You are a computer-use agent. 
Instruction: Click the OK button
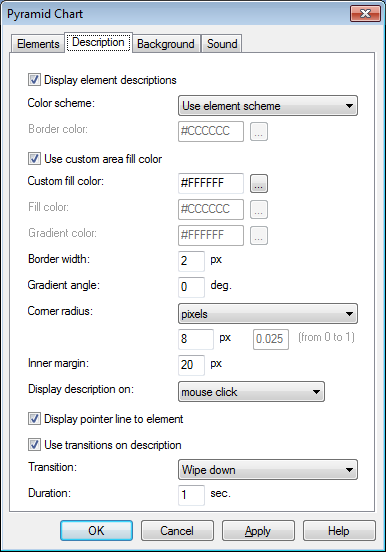tap(96, 531)
